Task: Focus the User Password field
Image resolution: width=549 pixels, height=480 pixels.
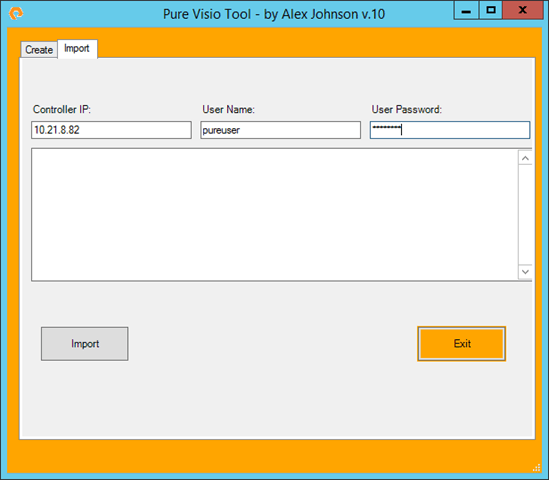Action: (x=450, y=130)
